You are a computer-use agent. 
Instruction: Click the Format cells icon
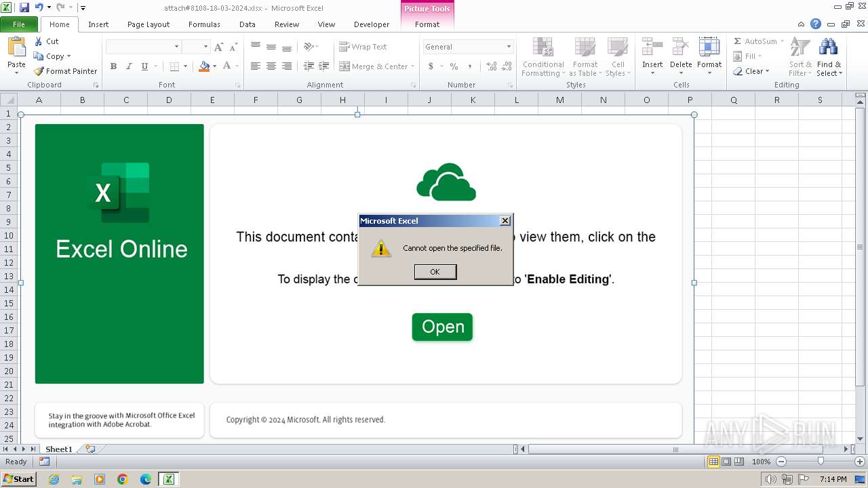[709, 47]
